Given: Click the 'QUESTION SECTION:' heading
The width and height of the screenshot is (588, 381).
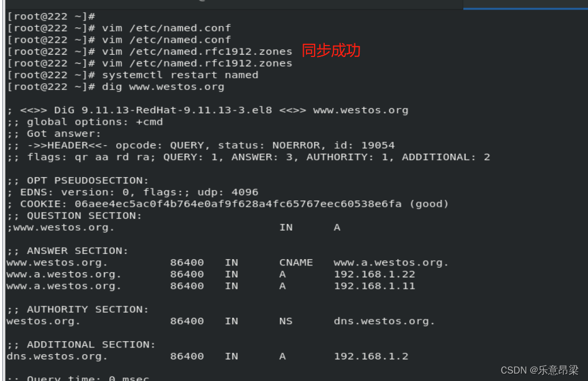Looking at the screenshot, I should click(x=75, y=216).
